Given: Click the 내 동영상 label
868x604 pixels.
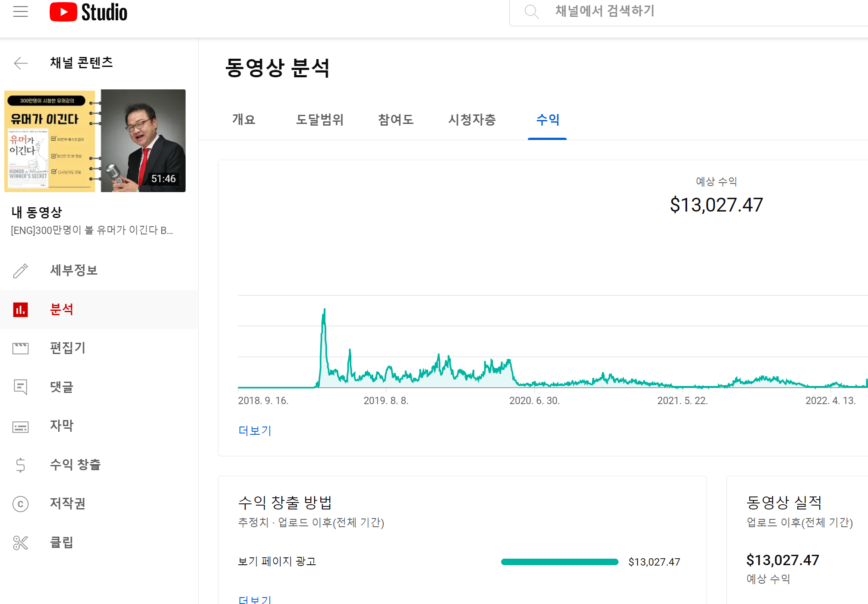Looking at the screenshot, I should pos(37,212).
